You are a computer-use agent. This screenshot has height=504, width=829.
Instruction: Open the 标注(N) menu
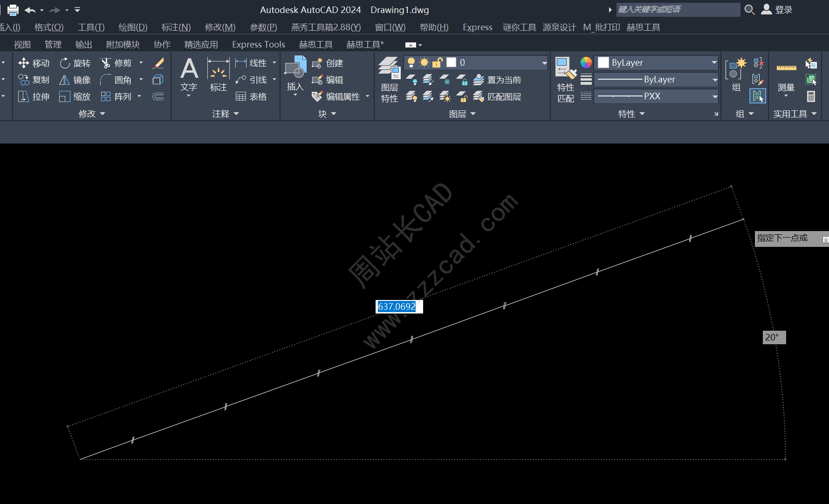pyautogui.click(x=176, y=27)
